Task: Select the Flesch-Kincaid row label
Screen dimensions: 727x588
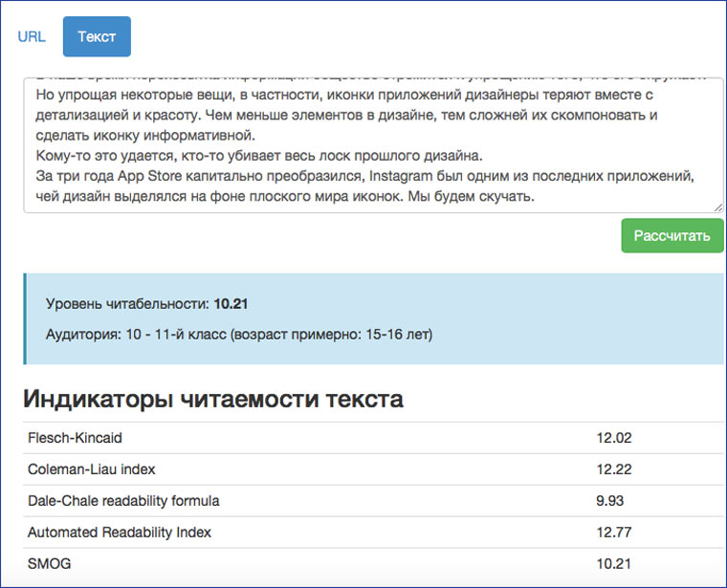Action: (75, 438)
